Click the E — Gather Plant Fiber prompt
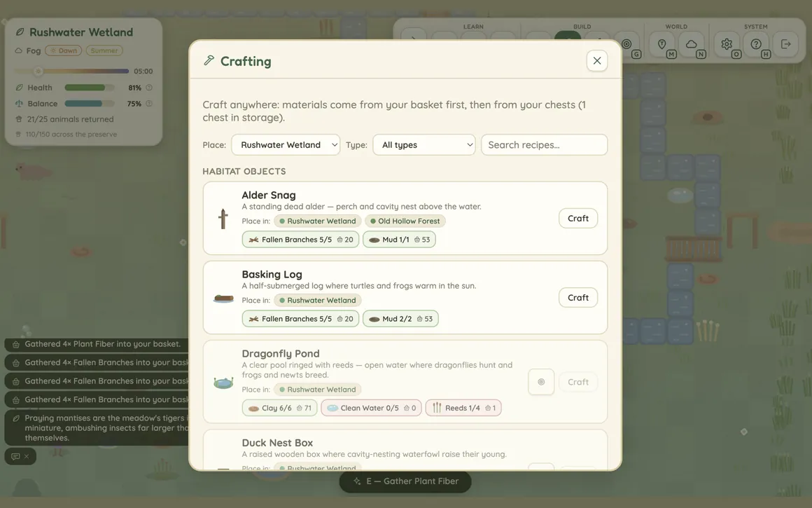The image size is (812, 508). click(x=405, y=481)
